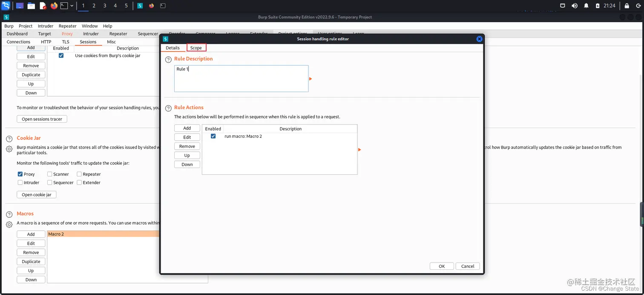The width and height of the screenshot is (644, 295).
Task: Open the network connection tray icon
Action: tap(562, 6)
